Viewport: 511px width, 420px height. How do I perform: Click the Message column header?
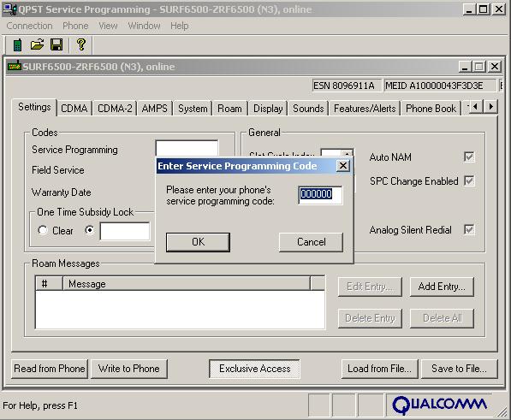pos(186,284)
